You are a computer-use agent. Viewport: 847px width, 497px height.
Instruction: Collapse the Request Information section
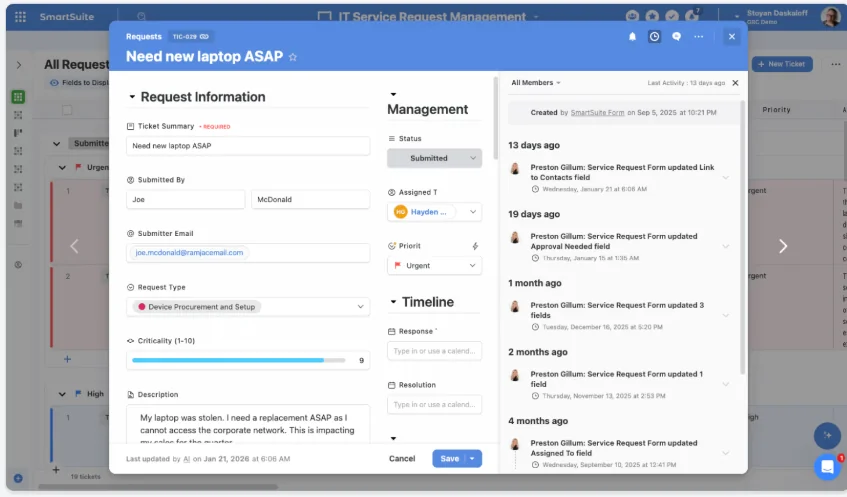132,97
